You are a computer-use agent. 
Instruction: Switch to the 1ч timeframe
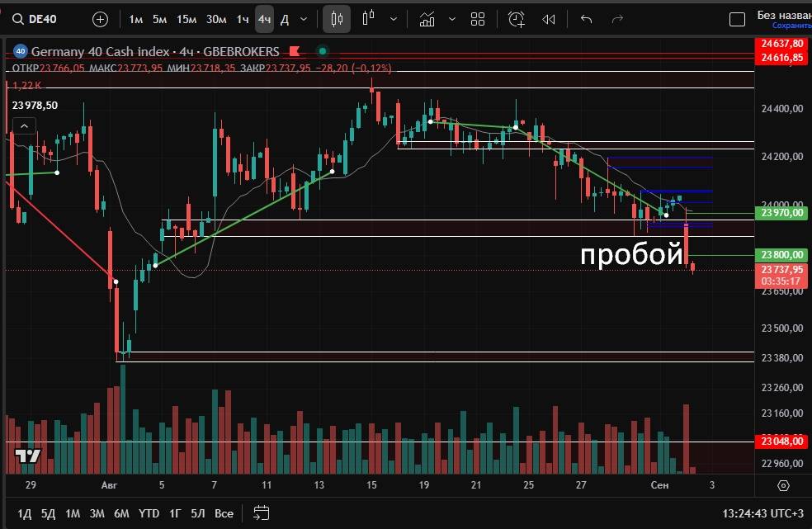[243, 19]
